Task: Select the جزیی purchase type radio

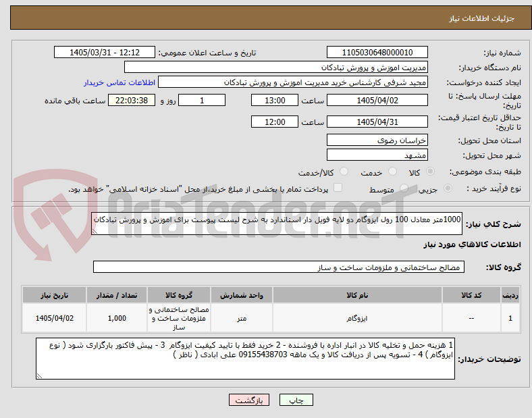Action: [x=448, y=188]
